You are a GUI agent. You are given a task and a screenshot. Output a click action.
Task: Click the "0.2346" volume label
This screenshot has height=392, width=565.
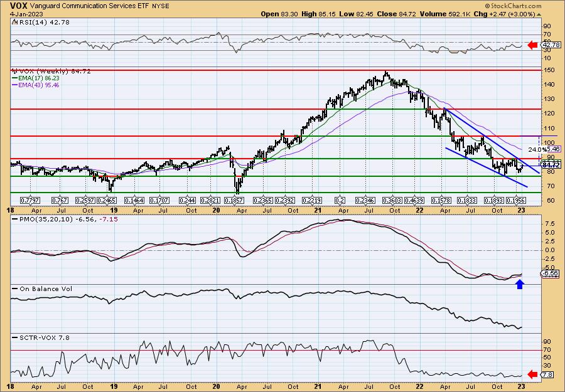click(365, 200)
